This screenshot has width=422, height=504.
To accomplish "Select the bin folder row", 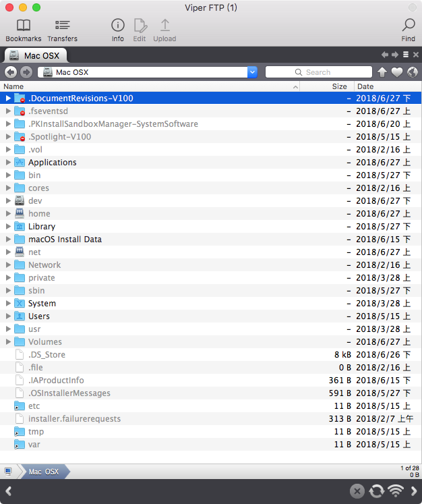I will (x=211, y=175).
